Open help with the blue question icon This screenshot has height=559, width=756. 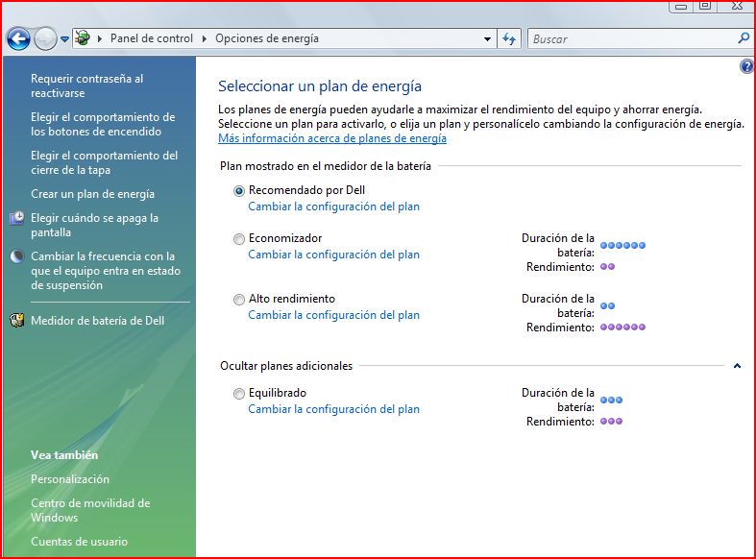(x=746, y=66)
